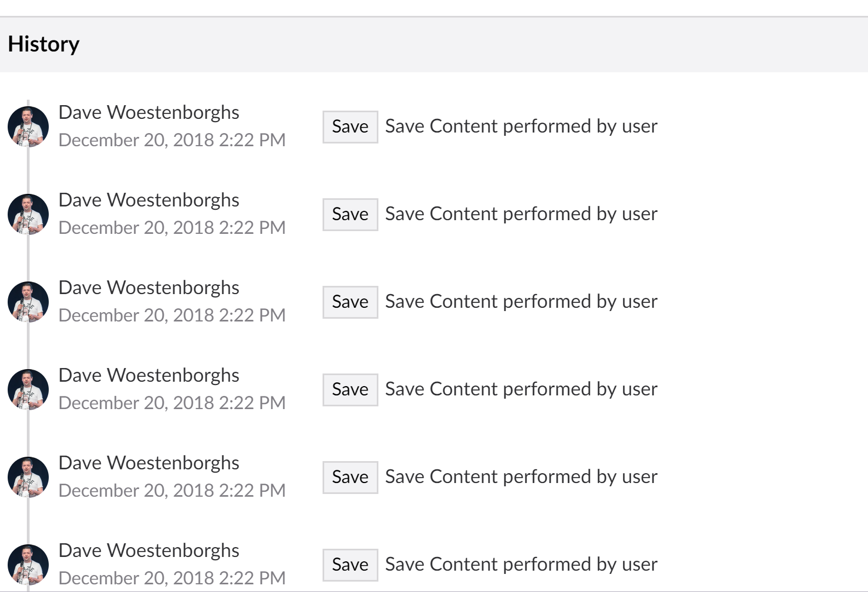Click the third history entry's avatar
The width and height of the screenshot is (868, 592).
click(x=27, y=302)
